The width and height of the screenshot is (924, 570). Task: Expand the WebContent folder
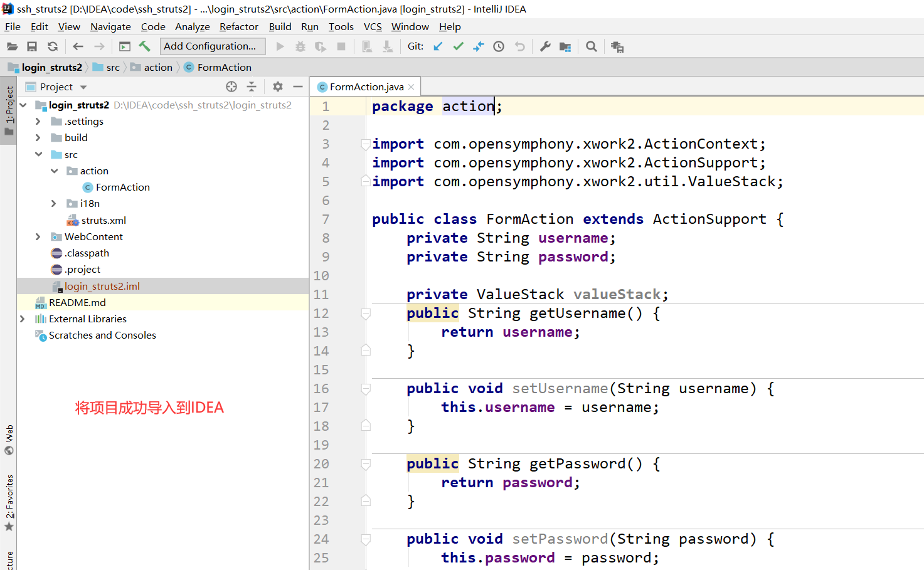pos(38,236)
